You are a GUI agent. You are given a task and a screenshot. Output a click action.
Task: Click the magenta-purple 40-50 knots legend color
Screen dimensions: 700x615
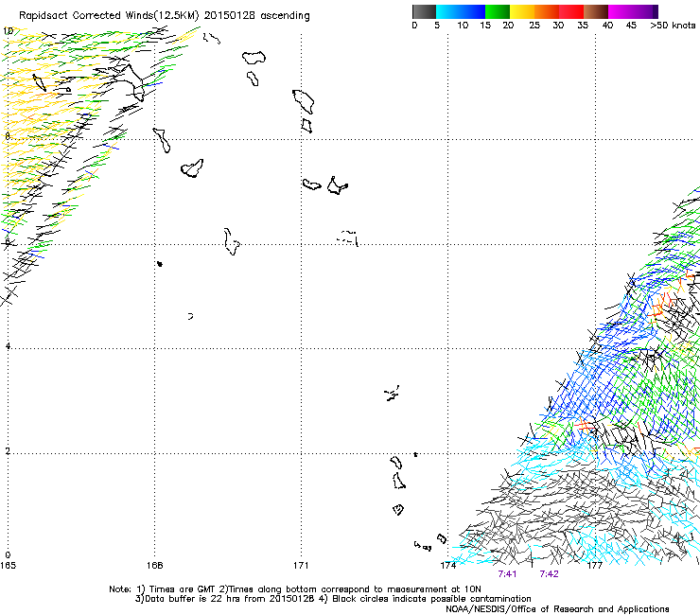tap(633, 11)
